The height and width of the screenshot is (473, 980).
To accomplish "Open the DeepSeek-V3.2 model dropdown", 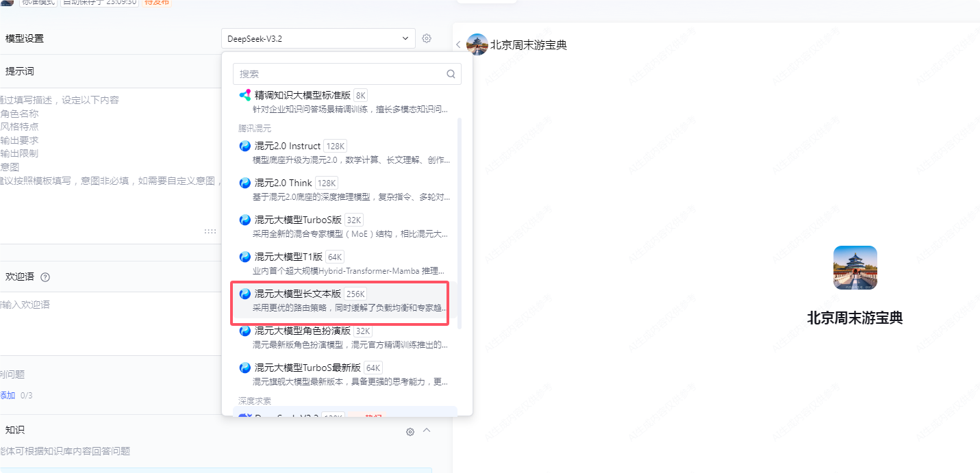I will [318, 38].
